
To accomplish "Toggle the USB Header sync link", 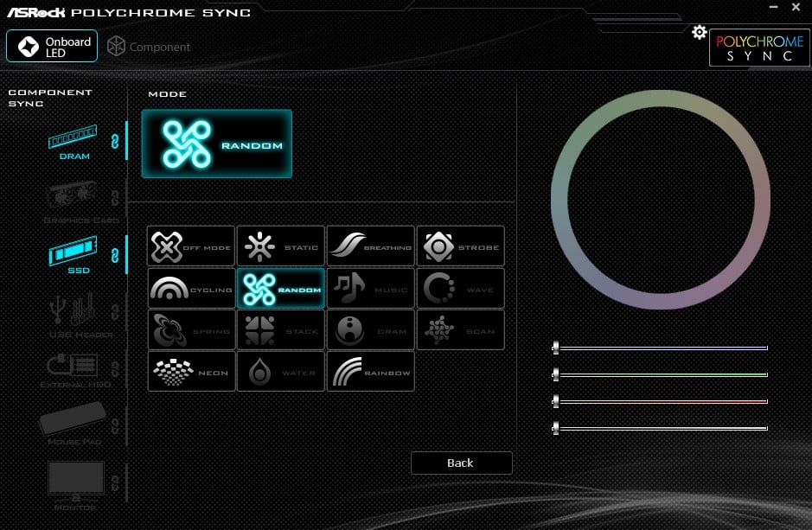I will tap(115, 312).
